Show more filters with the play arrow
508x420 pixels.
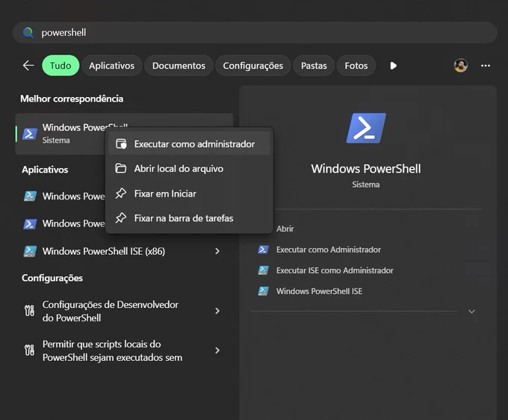click(393, 66)
